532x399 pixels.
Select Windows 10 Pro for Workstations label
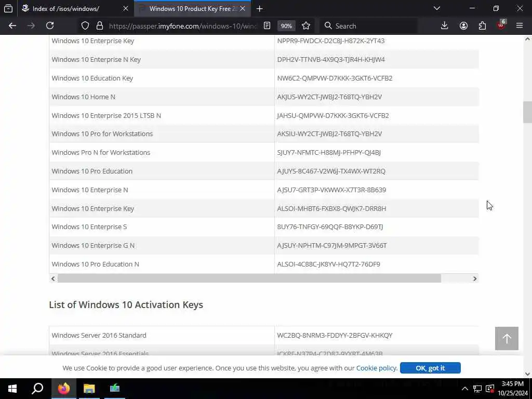point(102,134)
